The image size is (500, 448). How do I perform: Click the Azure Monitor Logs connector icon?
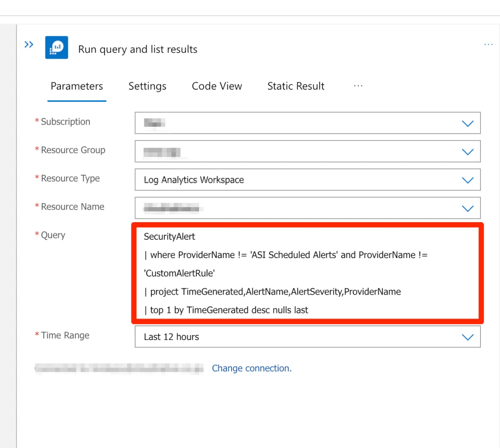pos(57,48)
